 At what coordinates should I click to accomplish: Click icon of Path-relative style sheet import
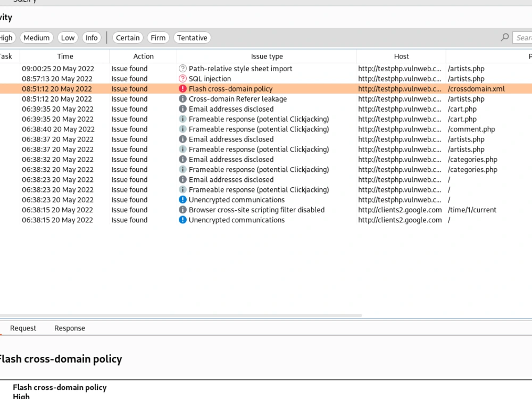pyautogui.click(x=182, y=69)
